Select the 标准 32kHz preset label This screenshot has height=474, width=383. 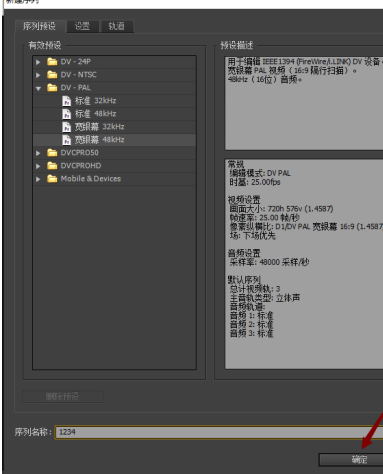coord(95,101)
